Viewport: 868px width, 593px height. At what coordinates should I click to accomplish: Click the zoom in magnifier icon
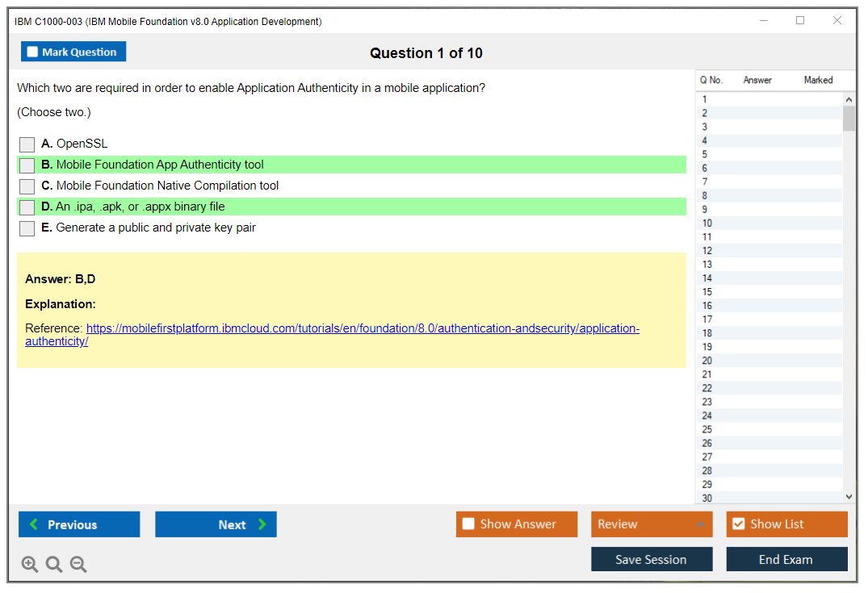(30, 564)
